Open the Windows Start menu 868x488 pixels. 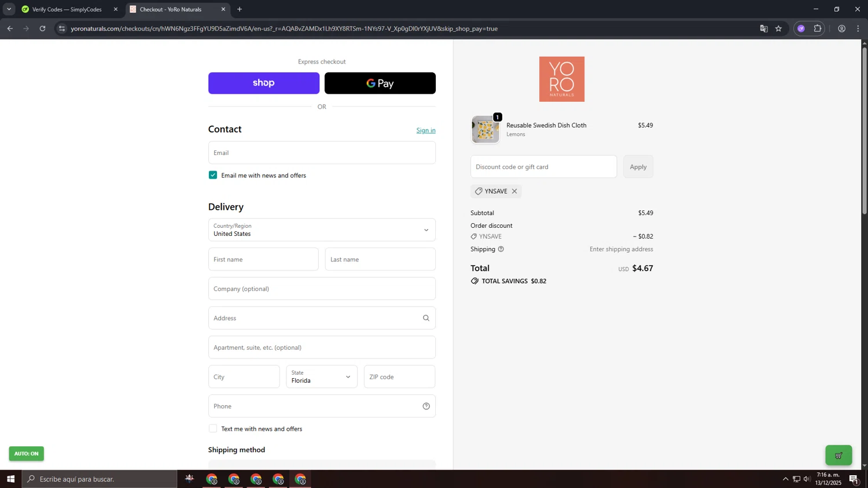pos(10,479)
